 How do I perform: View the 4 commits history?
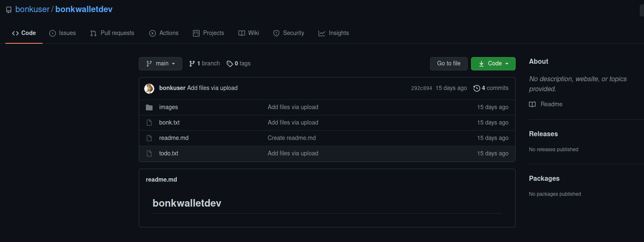[491, 88]
